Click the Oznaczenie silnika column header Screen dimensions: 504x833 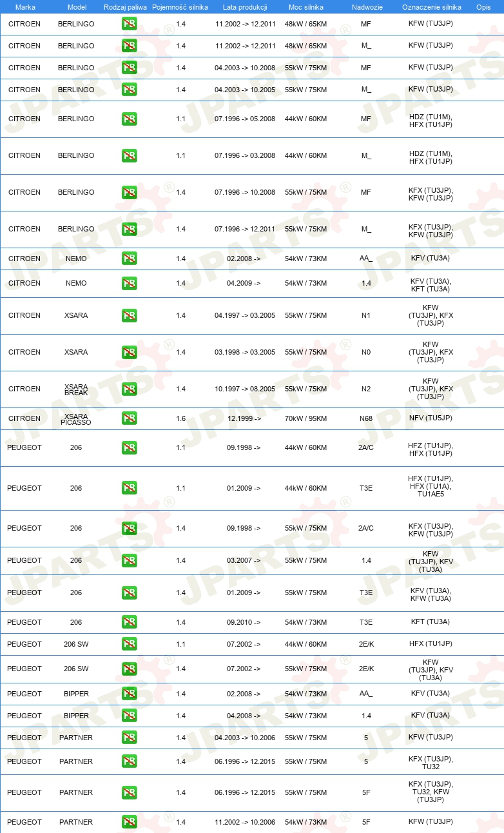tap(431, 7)
